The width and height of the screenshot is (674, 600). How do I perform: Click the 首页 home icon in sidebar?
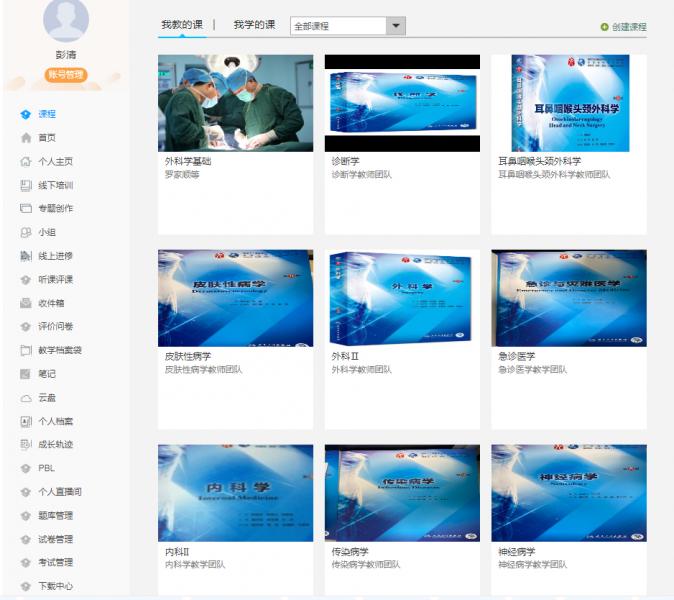(26, 138)
